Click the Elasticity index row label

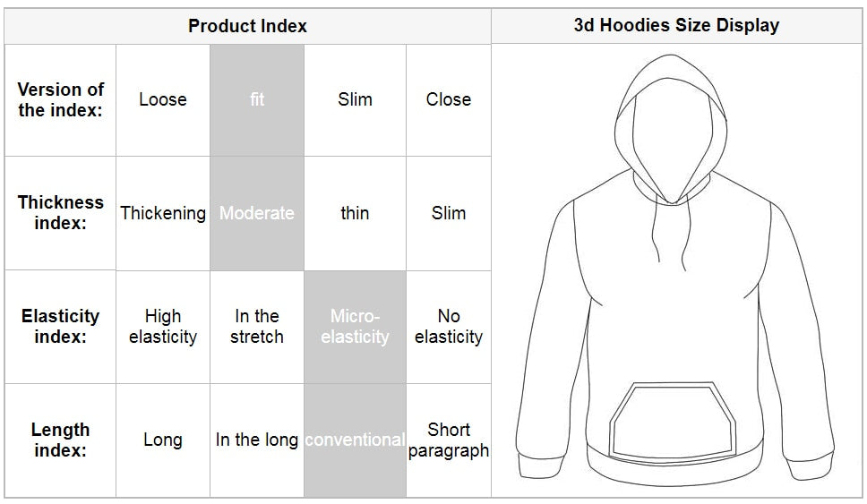[x=60, y=327]
